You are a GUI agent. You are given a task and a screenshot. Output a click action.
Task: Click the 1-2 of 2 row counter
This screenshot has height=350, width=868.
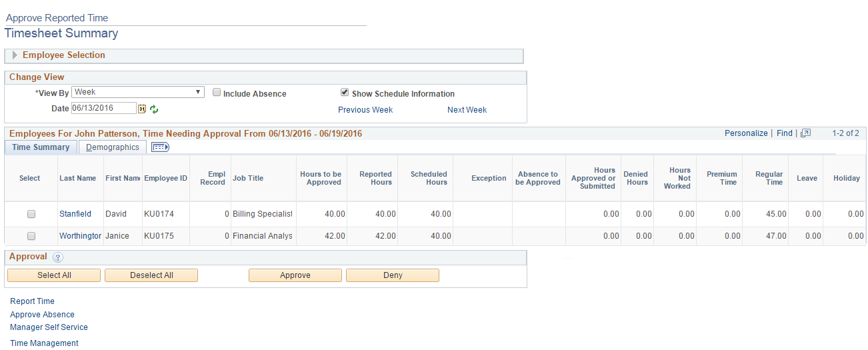coord(845,133)
